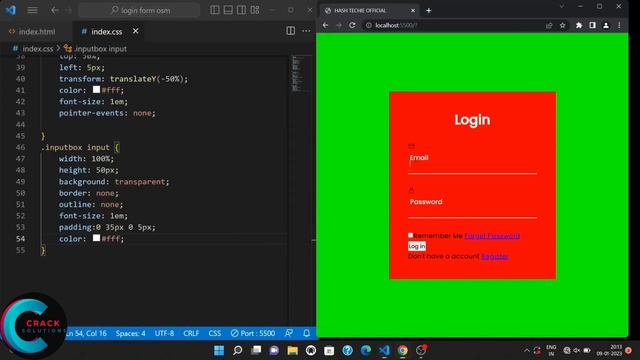
Task: Click the Email input field
Action: tap(472, 163)
